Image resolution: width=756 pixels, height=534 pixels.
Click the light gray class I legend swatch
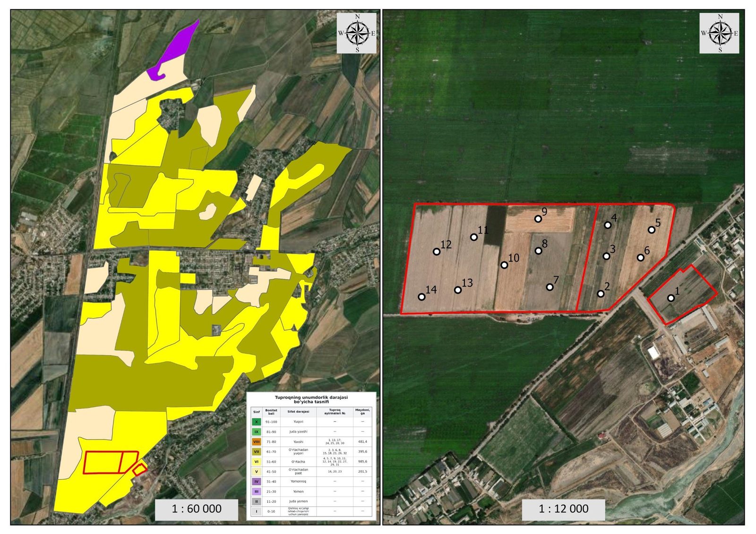(257, 511)
